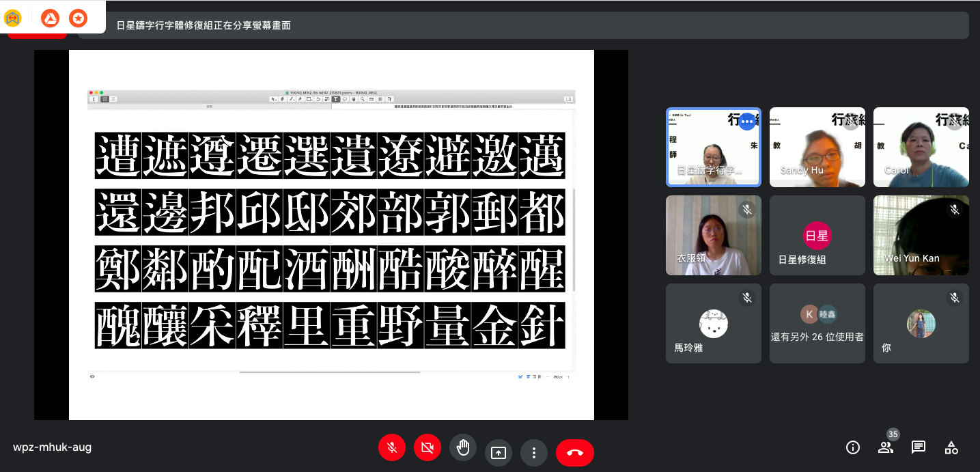Open the chat panel icon
Viewport: 980px width, 472px height.
point(919,447)
